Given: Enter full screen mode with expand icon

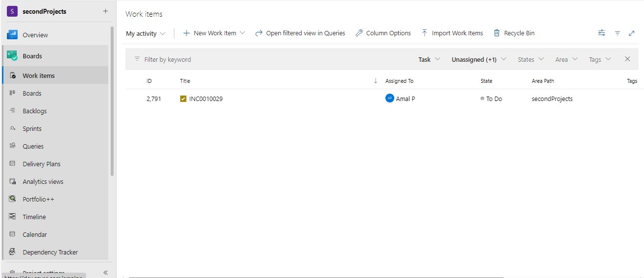Looking at the screenshot, I should pos(632,33).
